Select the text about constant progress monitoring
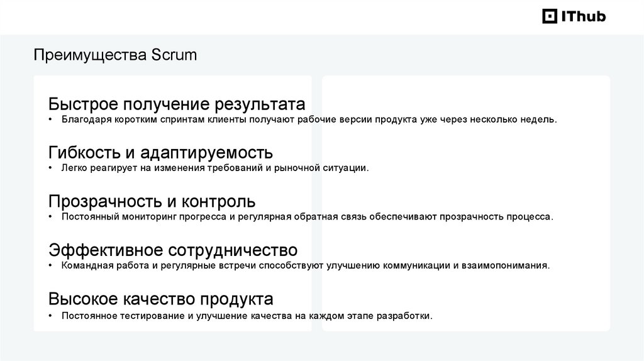 tap(307, 217)
